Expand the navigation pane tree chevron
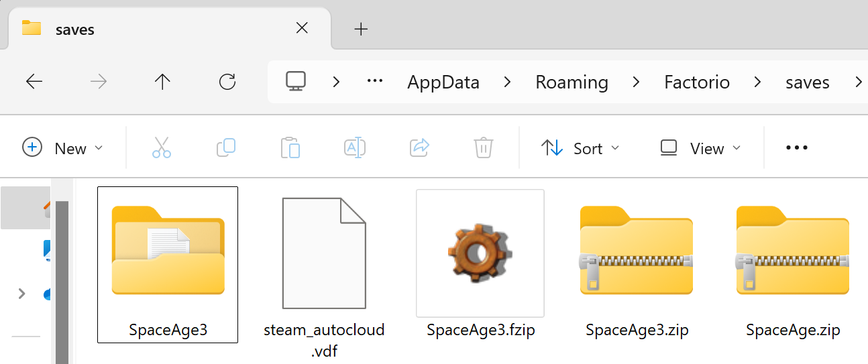This screenshot has height=364, width=868. point(22,293)
